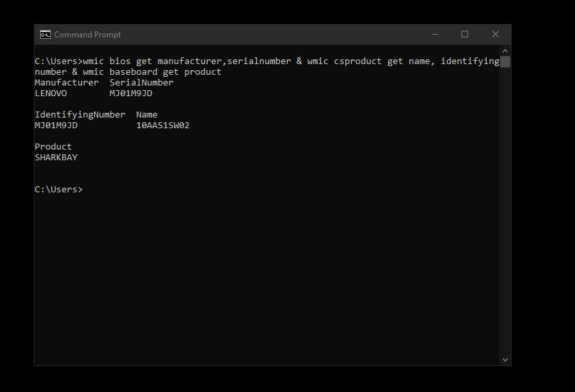This screenshot has height=392, width=575.
Task: Click the Product column header
Action: point(53,147)
